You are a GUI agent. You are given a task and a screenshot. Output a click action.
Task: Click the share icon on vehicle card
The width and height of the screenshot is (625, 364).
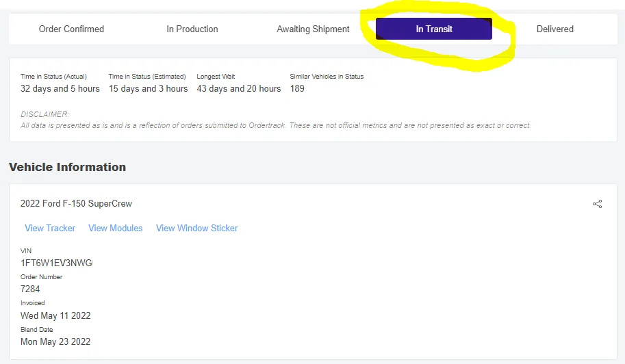(x=597, y=204)
